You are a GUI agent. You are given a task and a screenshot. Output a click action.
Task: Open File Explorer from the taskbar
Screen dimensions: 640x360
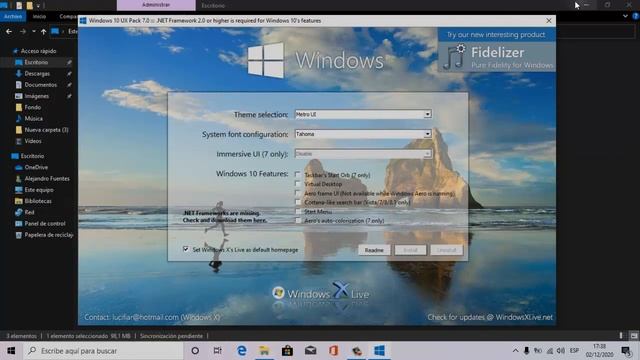pyautogui.click(x=264, y=351)
